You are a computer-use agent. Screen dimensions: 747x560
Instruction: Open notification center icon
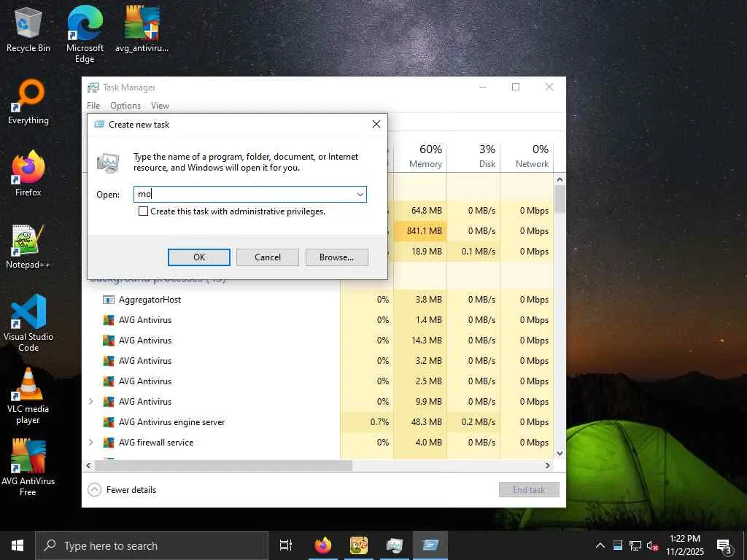tap(724, 545)
